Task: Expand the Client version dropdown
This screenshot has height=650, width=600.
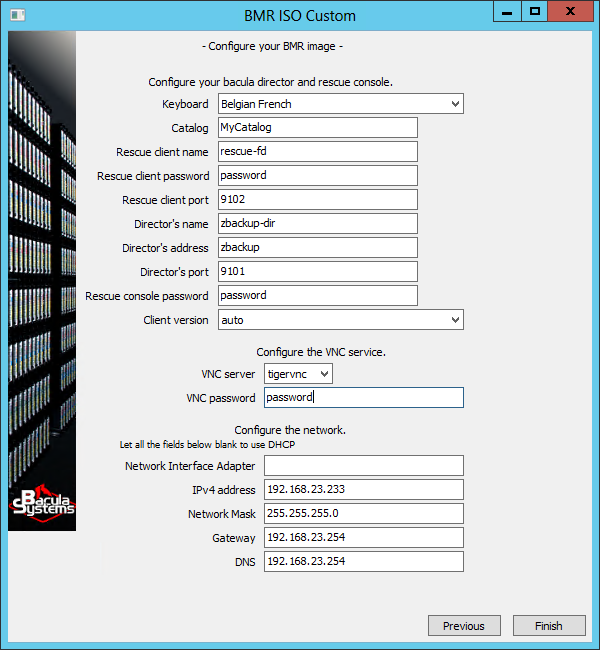Action: pyautogui.click(x=341, y=320)
